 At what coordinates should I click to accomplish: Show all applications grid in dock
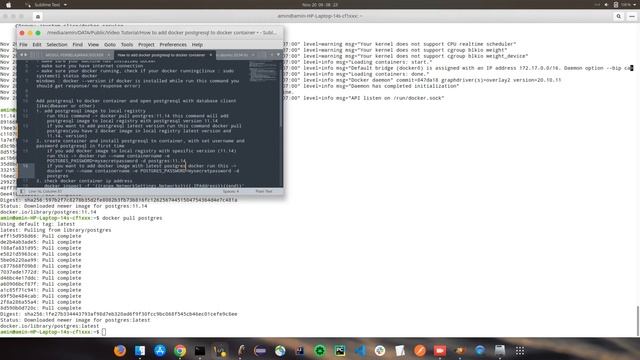520,351
